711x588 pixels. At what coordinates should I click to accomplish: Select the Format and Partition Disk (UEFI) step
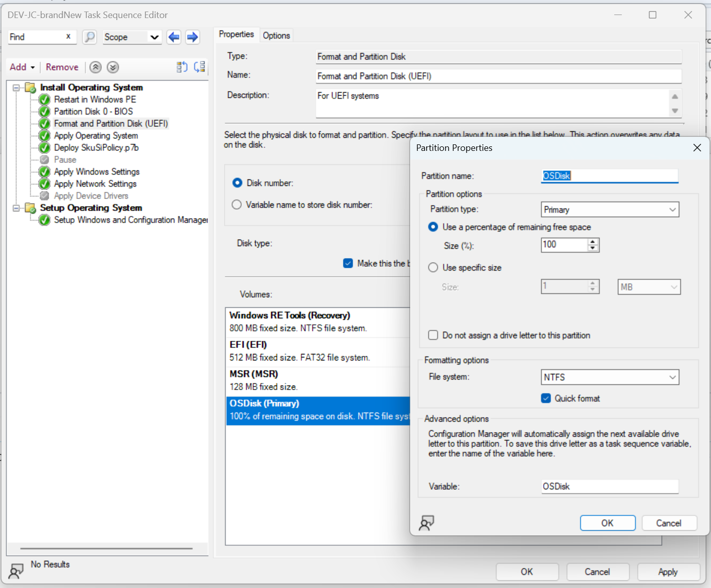[x=111, y=124]
